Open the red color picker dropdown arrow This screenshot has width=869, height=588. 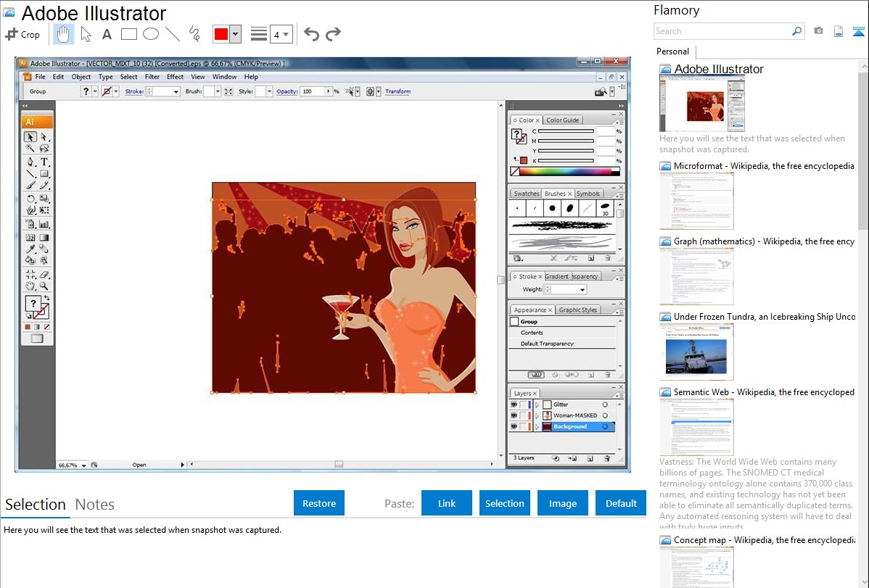pyautogui.click(x=235, y=34)
